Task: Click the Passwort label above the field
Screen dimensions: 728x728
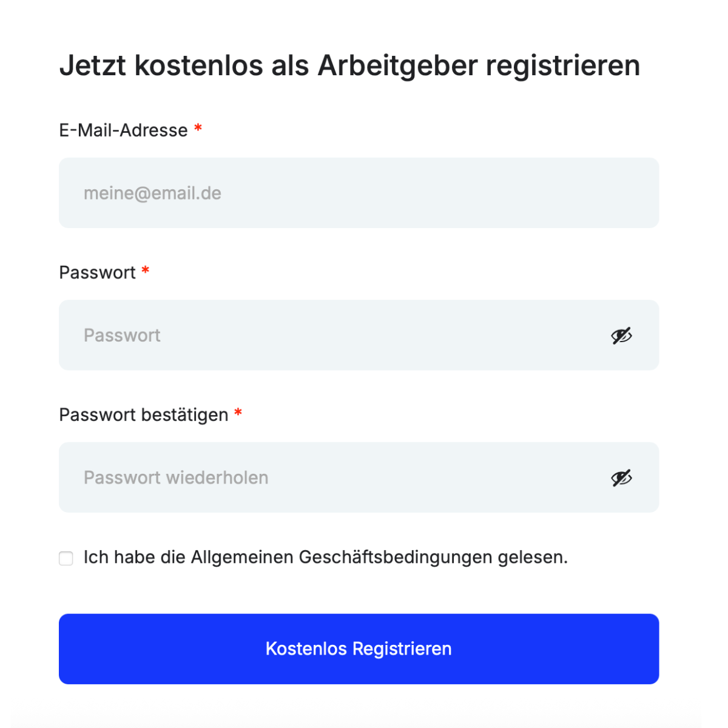Action: click(x=97, y=273)
